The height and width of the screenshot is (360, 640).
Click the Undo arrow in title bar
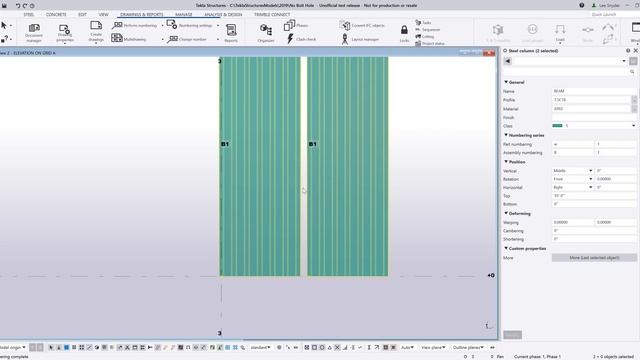(x=18, y=6)
